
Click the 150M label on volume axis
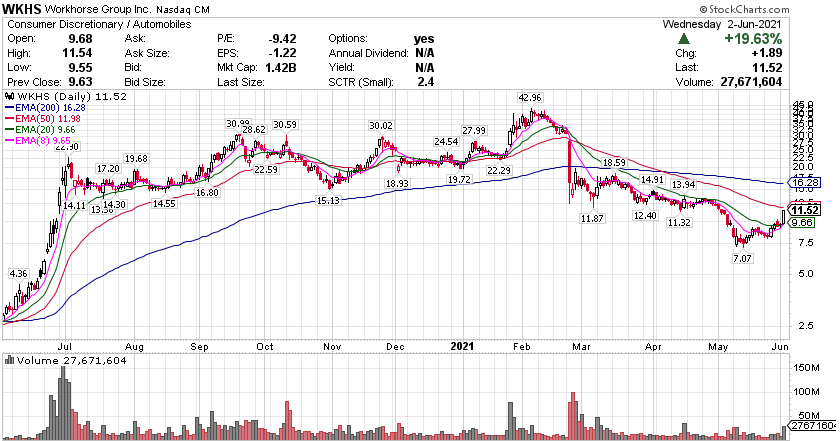point(806,369)
